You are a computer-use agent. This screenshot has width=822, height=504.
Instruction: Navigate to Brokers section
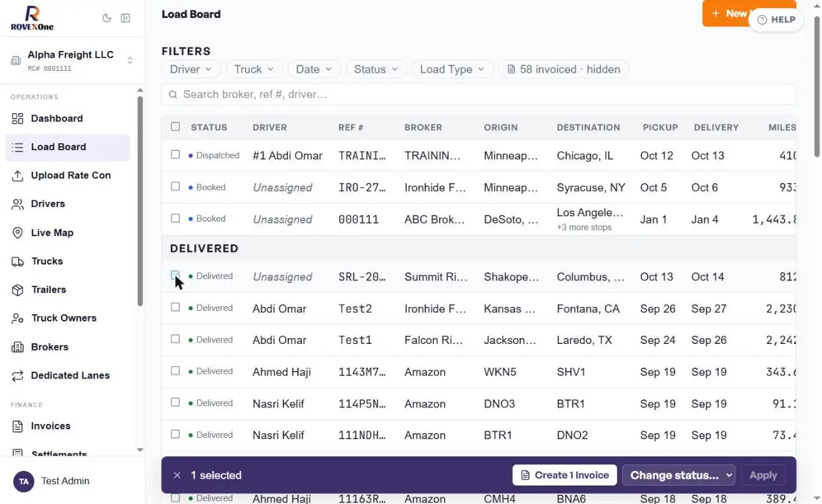tap(68, 347)
